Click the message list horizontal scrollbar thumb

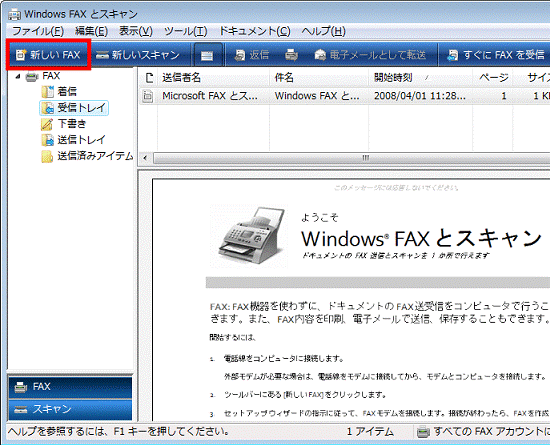click(351, 158)
